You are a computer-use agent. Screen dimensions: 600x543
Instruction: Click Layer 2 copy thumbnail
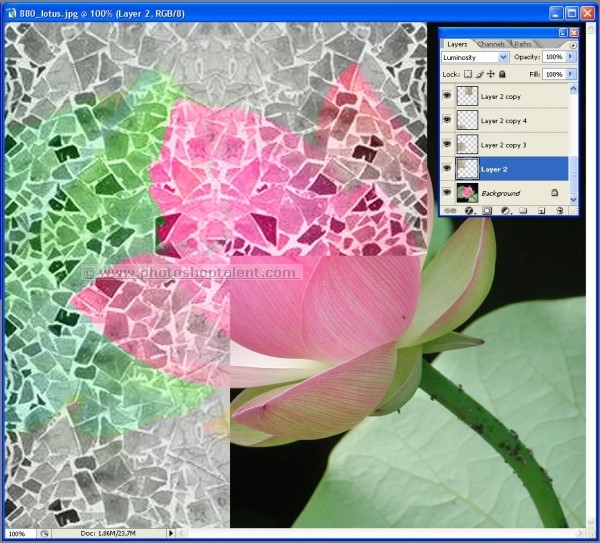tap(467, 96)
